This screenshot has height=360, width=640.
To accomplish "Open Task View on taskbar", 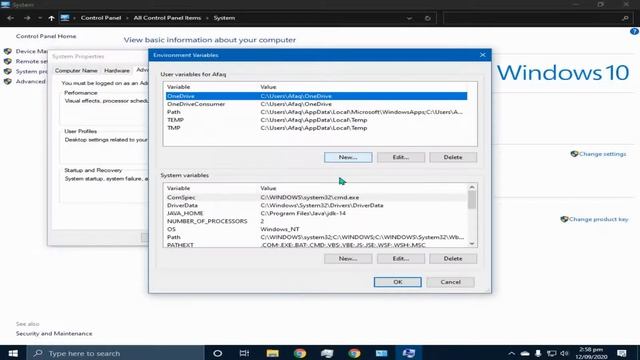I will click(x=244, y=353).
